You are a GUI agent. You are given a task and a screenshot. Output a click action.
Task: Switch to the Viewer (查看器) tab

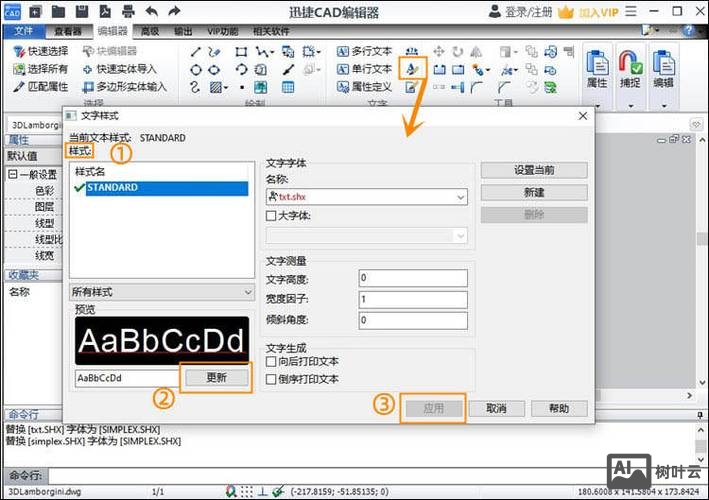tap(68, 31)
